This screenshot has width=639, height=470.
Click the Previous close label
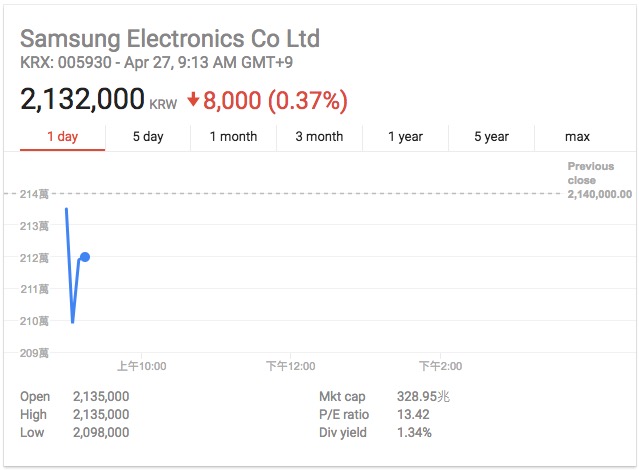click(x=591, y=173)
